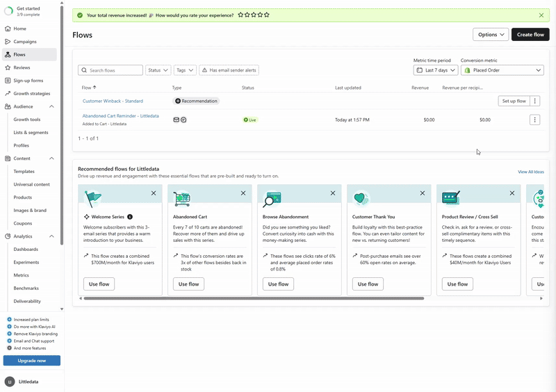Click the recommended flows horizontal scrollbar
The width and height of the screenshot is (556, 392).
254,298
